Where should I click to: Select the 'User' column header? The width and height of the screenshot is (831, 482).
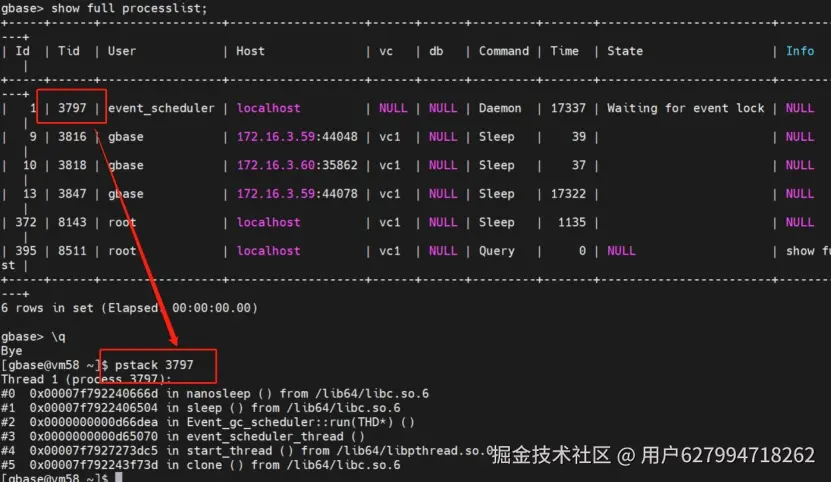coord(122,51)
